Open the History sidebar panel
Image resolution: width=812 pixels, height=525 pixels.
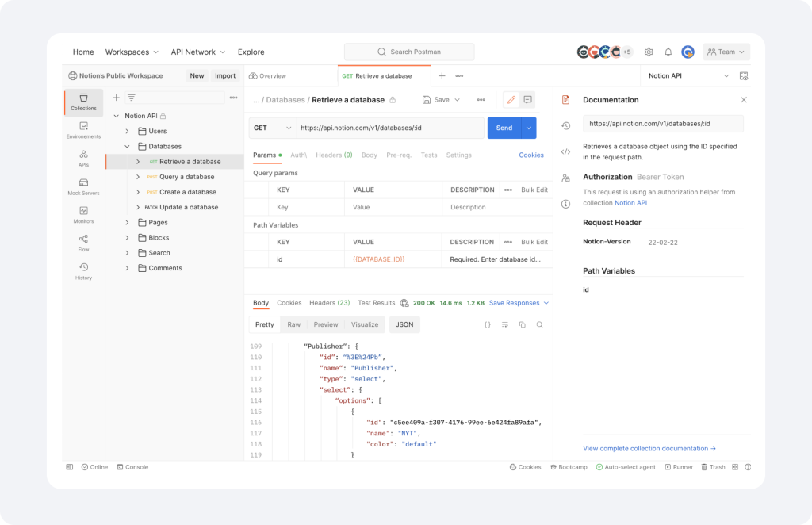(x=83, y=271)
